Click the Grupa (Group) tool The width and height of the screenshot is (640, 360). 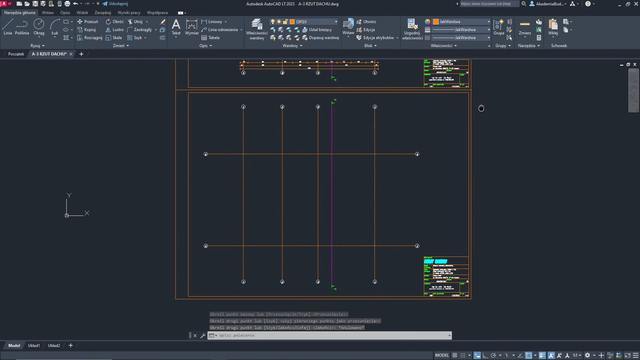[498, 27]
